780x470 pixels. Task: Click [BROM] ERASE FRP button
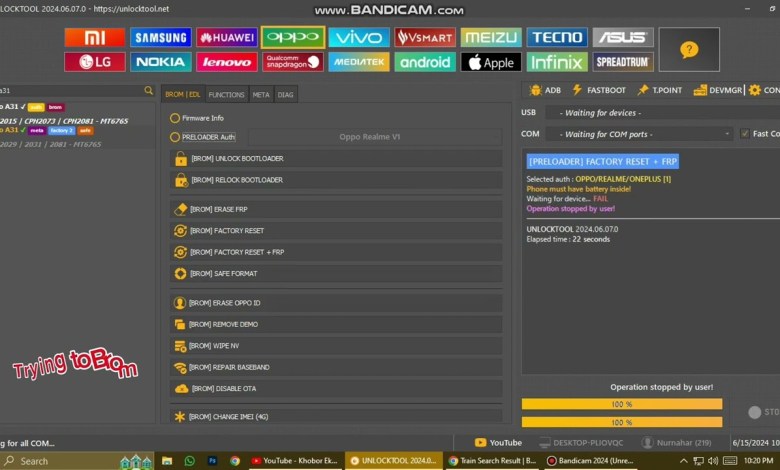point(335,209)
